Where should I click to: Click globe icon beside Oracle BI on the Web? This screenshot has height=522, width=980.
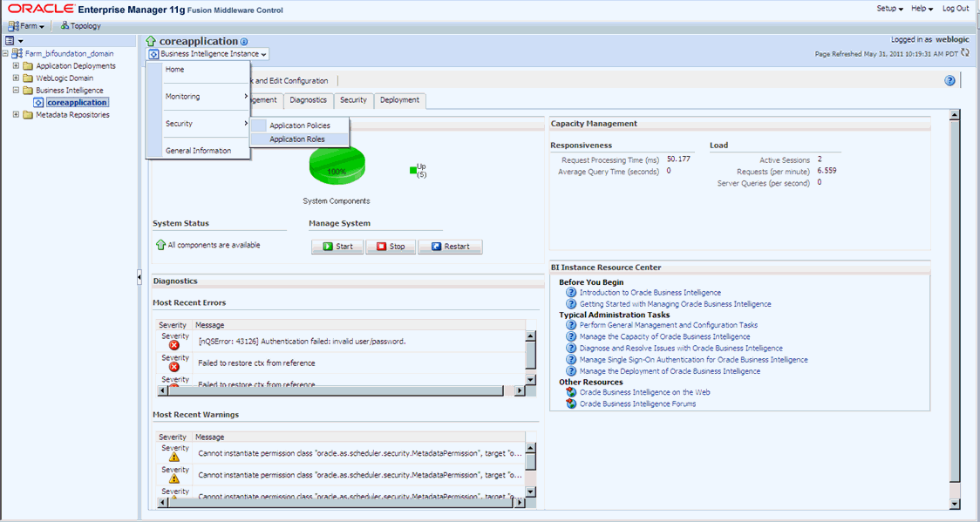click(x=570, y=392)
